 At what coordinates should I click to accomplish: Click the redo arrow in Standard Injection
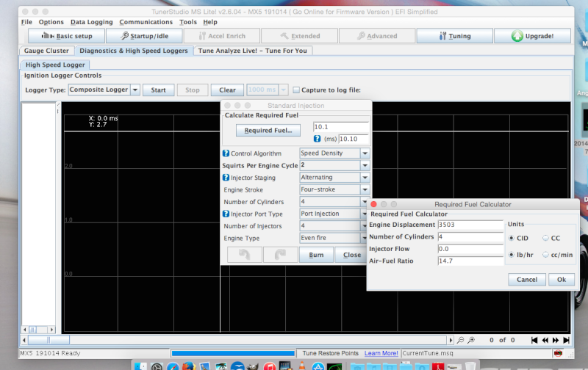point(281,255)
